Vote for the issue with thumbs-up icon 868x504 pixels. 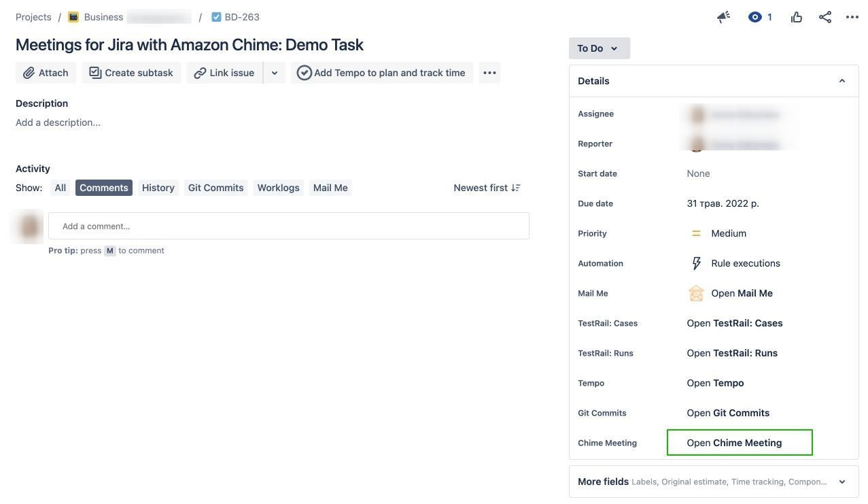[x=797, y=17]
